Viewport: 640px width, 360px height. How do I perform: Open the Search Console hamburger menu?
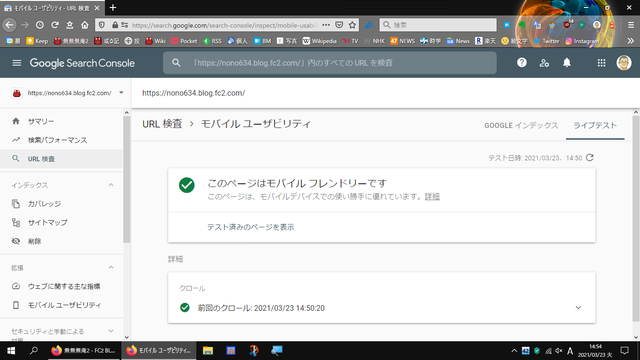(x=17, y=63)
